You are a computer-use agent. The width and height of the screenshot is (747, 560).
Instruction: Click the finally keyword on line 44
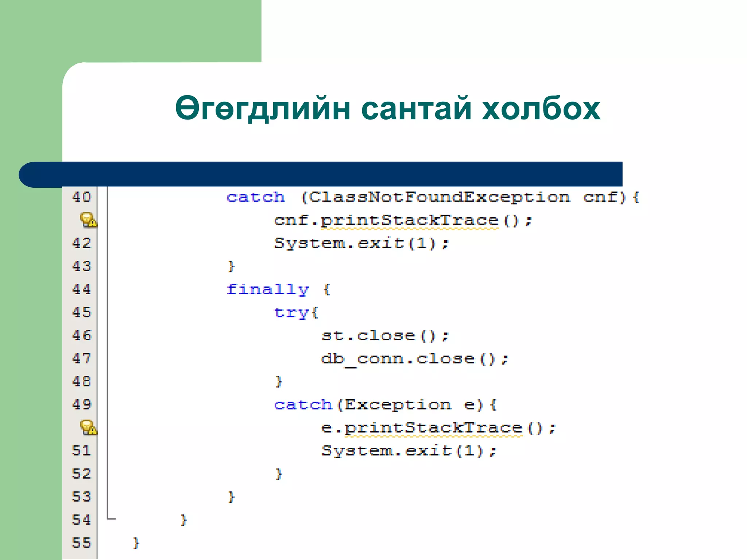[268, 290]
